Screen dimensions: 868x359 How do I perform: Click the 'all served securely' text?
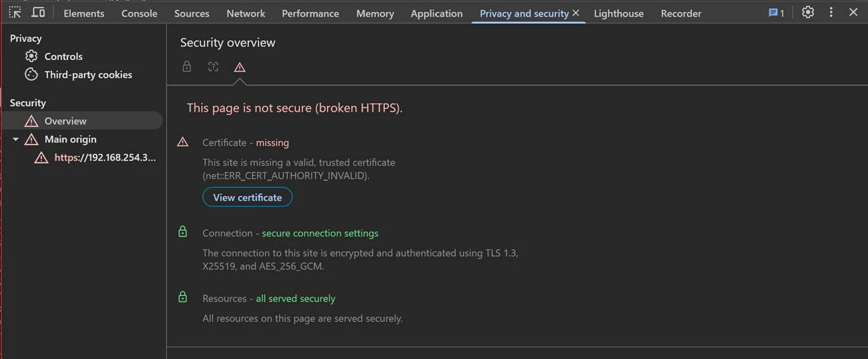(x=296, y=299)
